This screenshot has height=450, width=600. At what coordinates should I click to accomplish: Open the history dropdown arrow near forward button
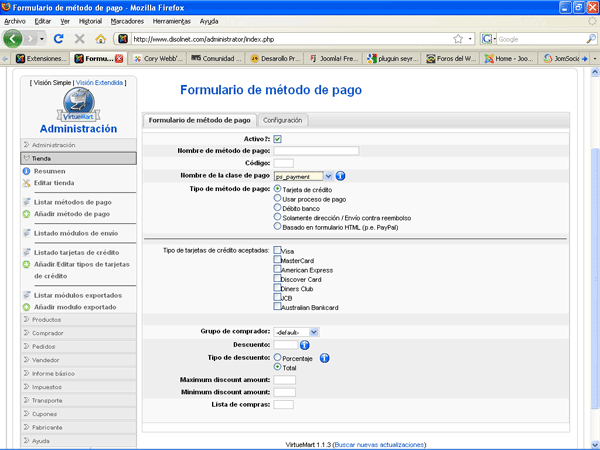[x=42, y=39]
